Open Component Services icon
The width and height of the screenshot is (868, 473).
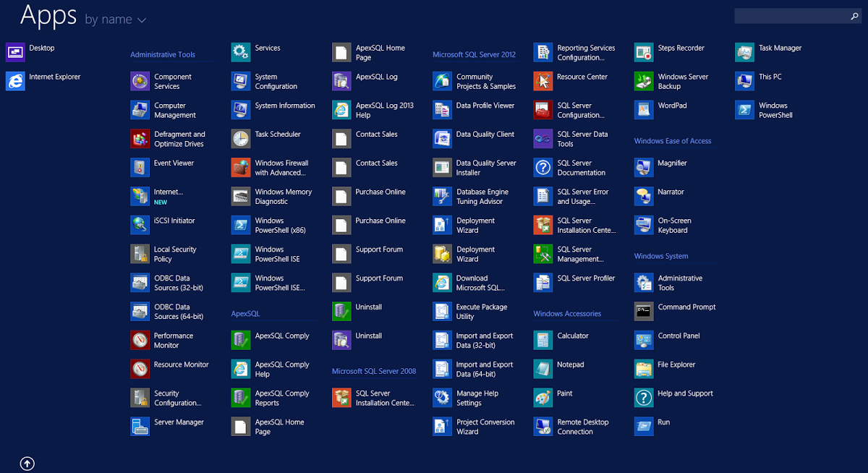click(x=140, y=81)
